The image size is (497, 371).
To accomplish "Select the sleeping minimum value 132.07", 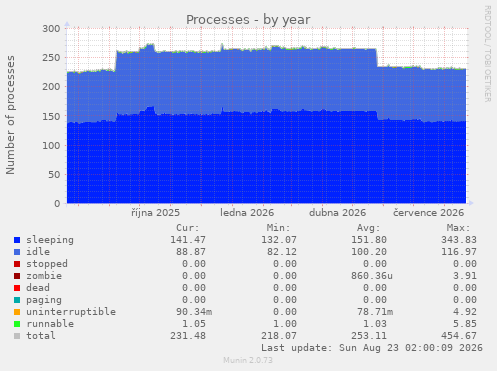I will click(x=279, y=240).
